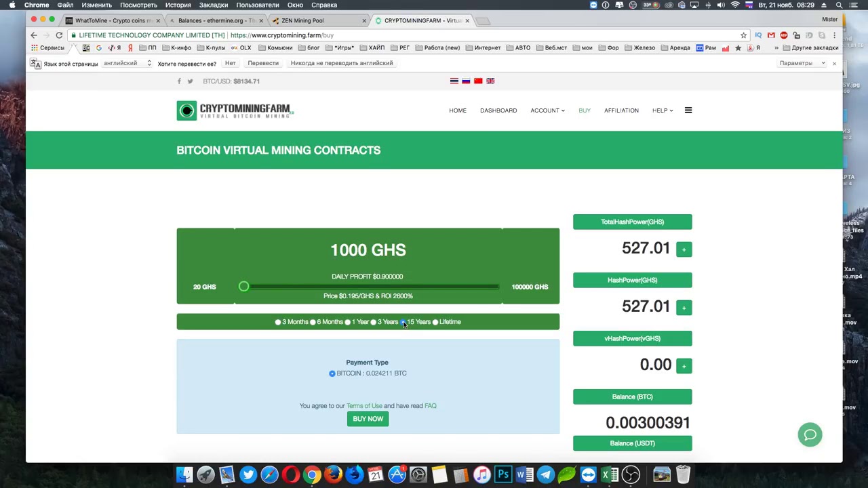
Task: Open the Файл menu in menu bar
Action: pyautogui.click(x=65, y=5)
